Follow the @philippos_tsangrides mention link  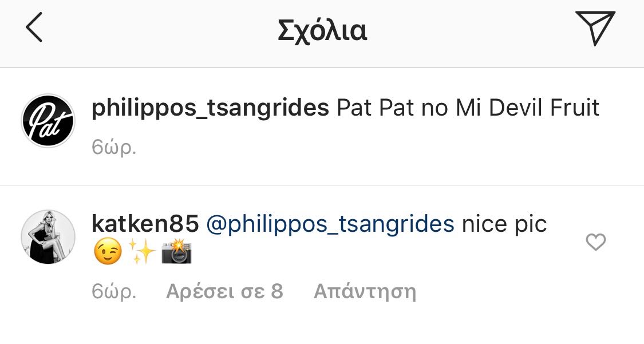point(330,224)
